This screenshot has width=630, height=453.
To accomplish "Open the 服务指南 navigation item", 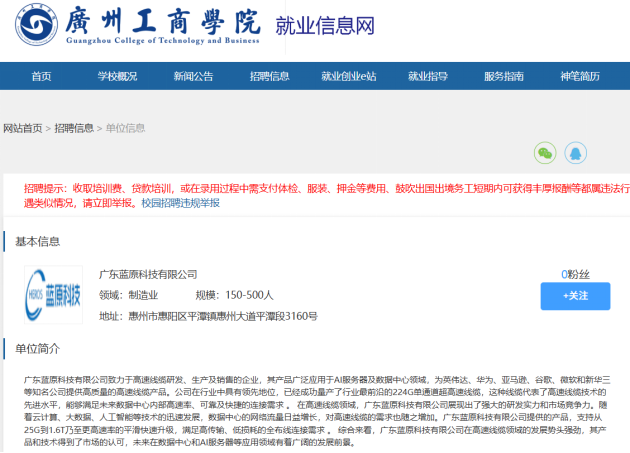I will pos(503,76).
